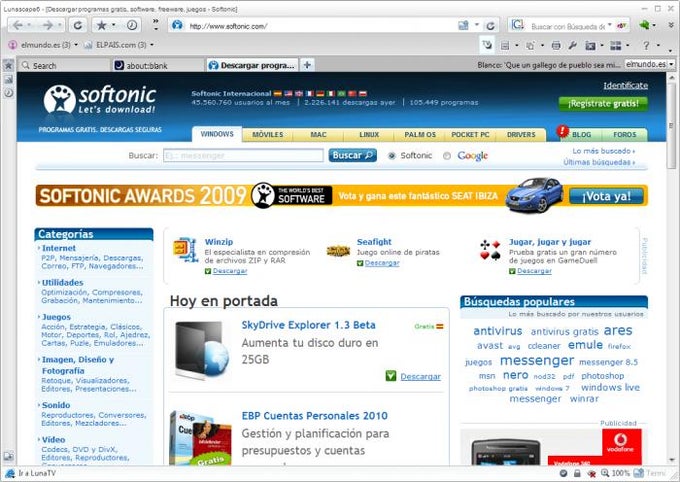This screenshot has width=680, height=482.
Task: Click the ¡Regístrate gratis! button
Action: 603,104
